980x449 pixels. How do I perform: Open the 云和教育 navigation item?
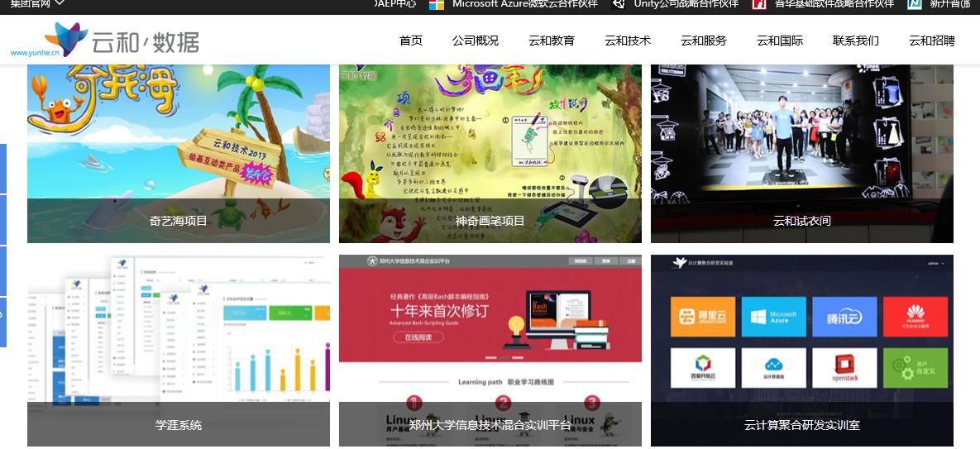(552, 41)
